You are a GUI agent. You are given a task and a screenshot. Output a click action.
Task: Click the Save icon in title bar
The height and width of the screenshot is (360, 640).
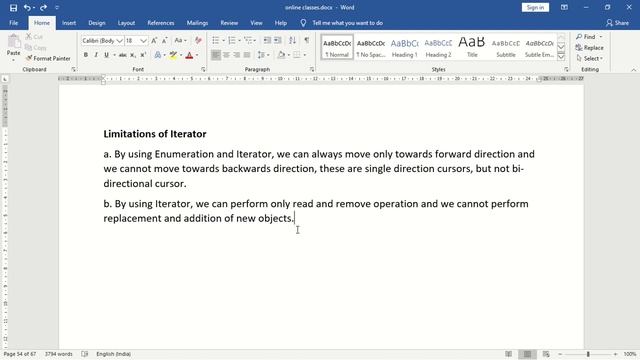click(13, 8)
